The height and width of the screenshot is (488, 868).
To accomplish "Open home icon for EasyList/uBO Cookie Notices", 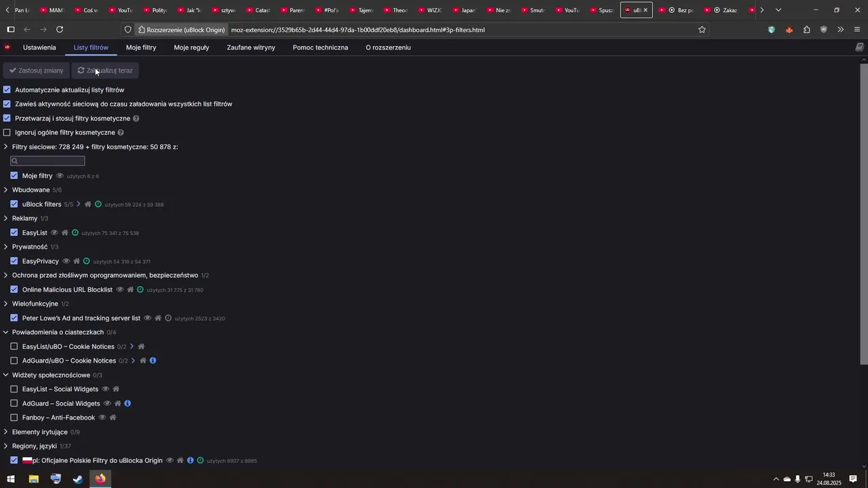I will point(141,347).
